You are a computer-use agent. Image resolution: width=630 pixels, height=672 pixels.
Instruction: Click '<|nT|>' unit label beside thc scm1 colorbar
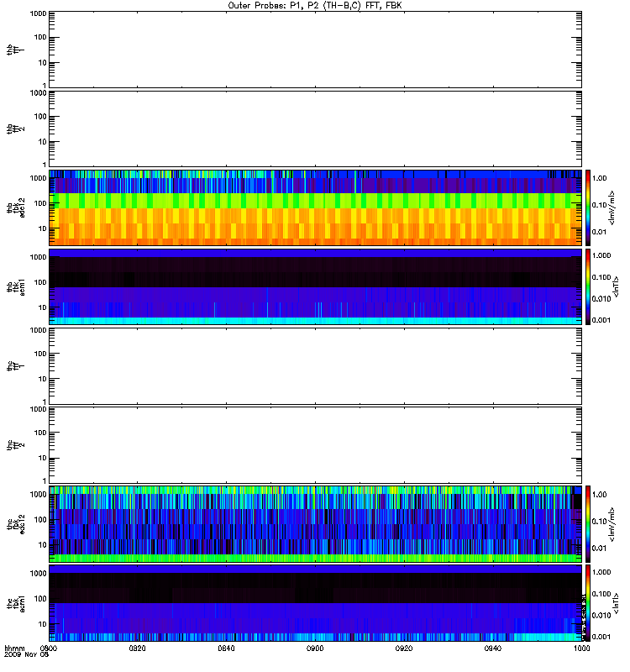(x=617, y=603)
